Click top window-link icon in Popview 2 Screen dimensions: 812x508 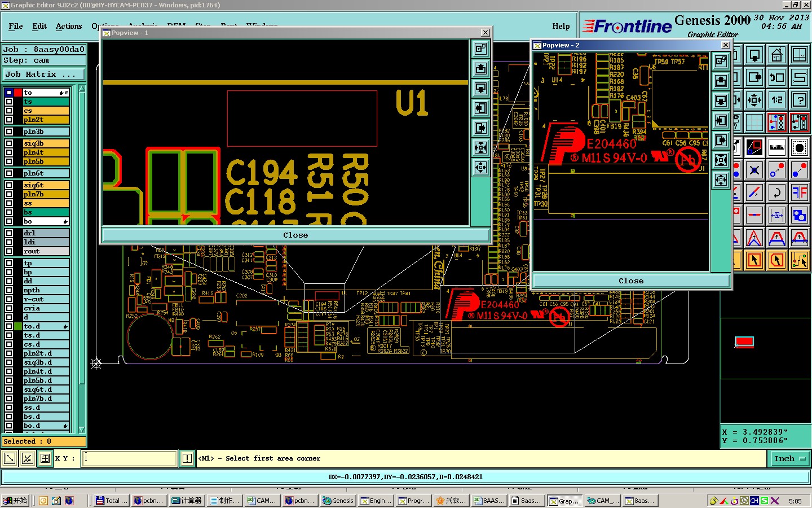tap(721, 61)
